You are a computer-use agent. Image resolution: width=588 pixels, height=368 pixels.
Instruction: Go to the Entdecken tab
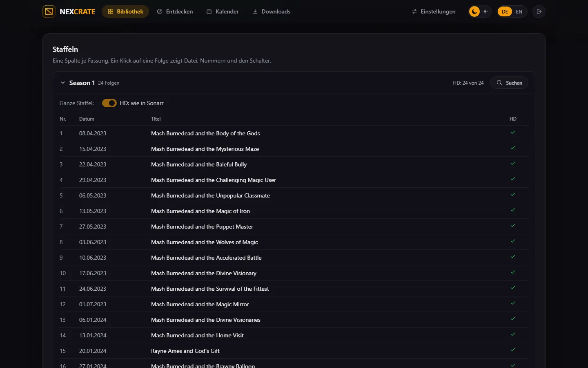click(175, 11)
